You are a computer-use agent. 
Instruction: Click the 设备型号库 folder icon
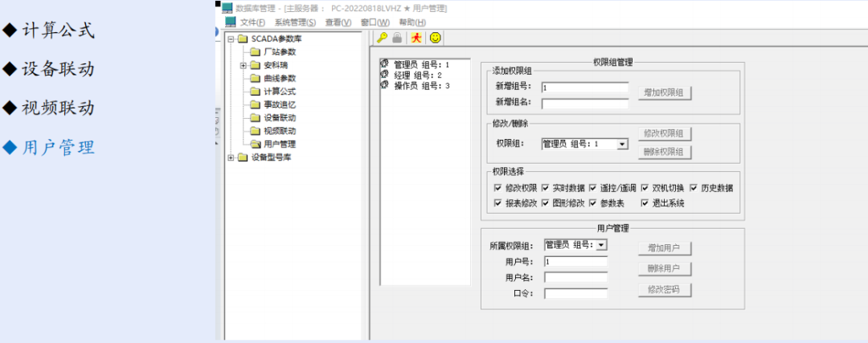tap(244, 157)
